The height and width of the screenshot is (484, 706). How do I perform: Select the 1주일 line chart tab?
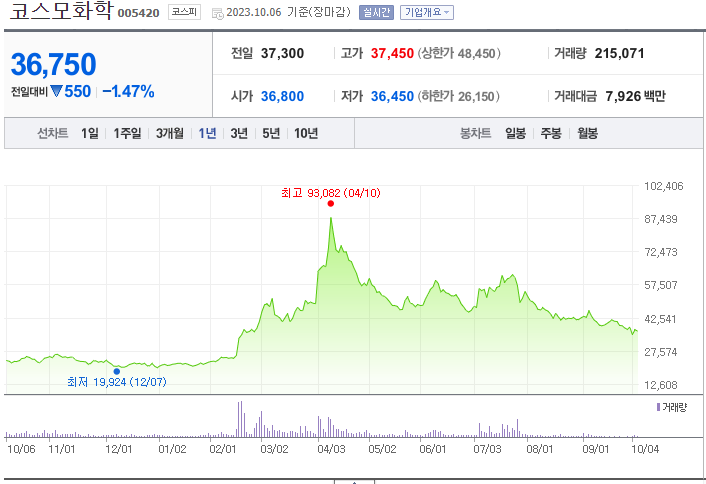pos(127,133)
